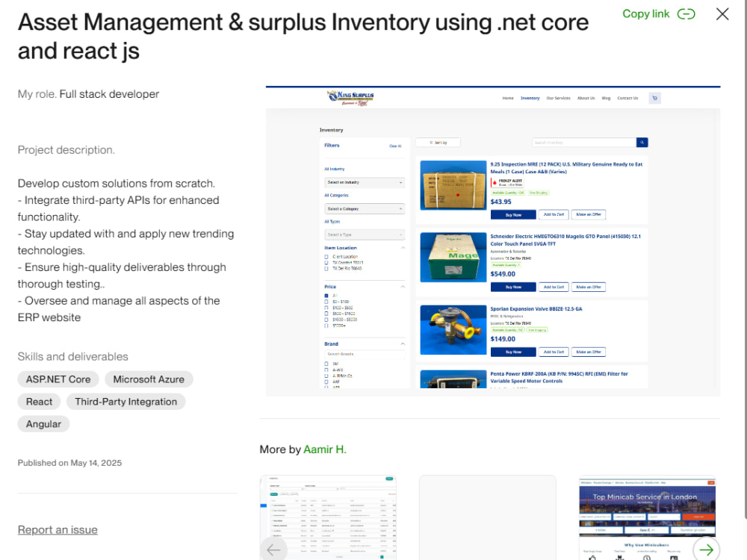The height and width of the screenshot is (560, 747).
Task: Click the chain-link icon beside Copy link
Action: point(686,13)
